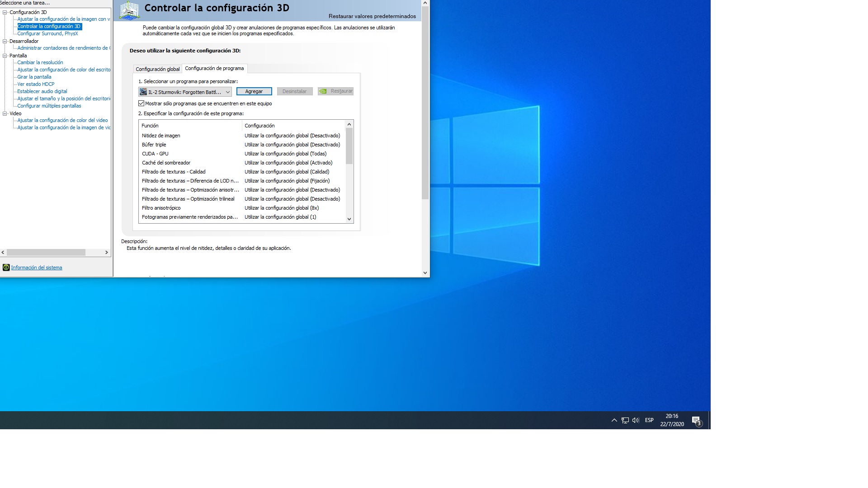Click the volume speaker tray icon
Screen dimensions: 868x488
point(636,420)
